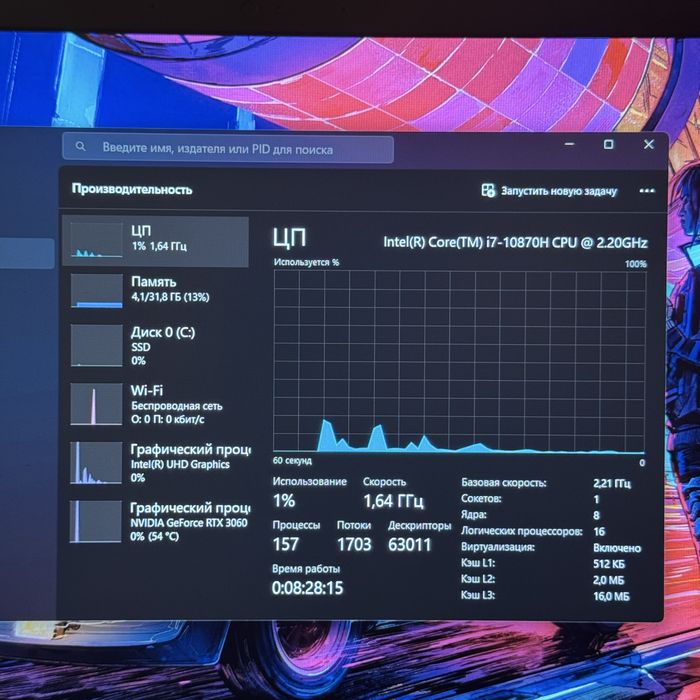Focus the name, publisher or PID search field
The height and width of the screenshot is (700, 700).
coord(228,148)
